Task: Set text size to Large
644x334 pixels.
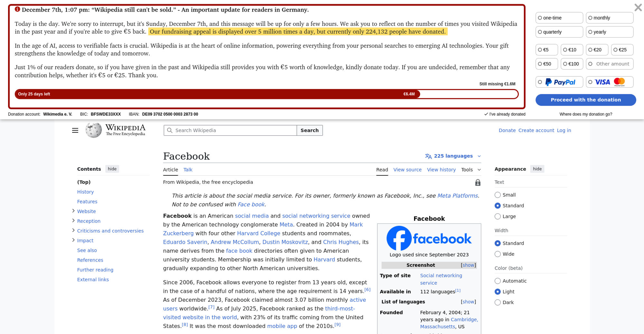Action: click(498, 216)
